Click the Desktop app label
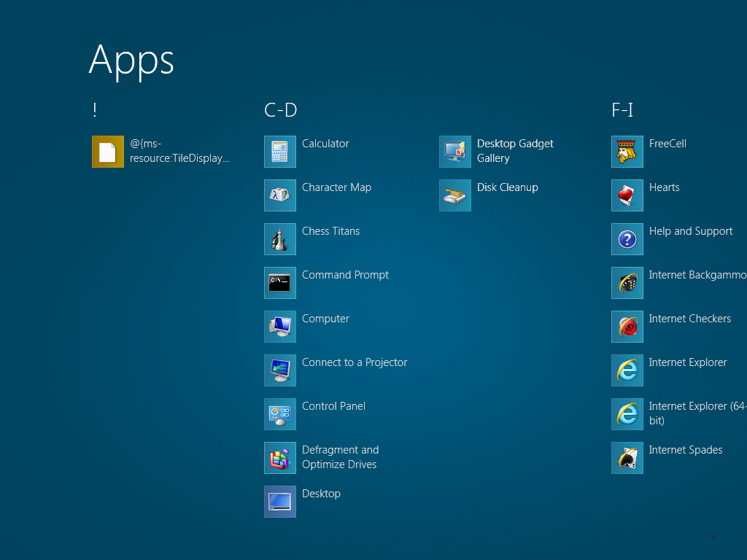The image size is (747, 560). (x=321, y=494)
